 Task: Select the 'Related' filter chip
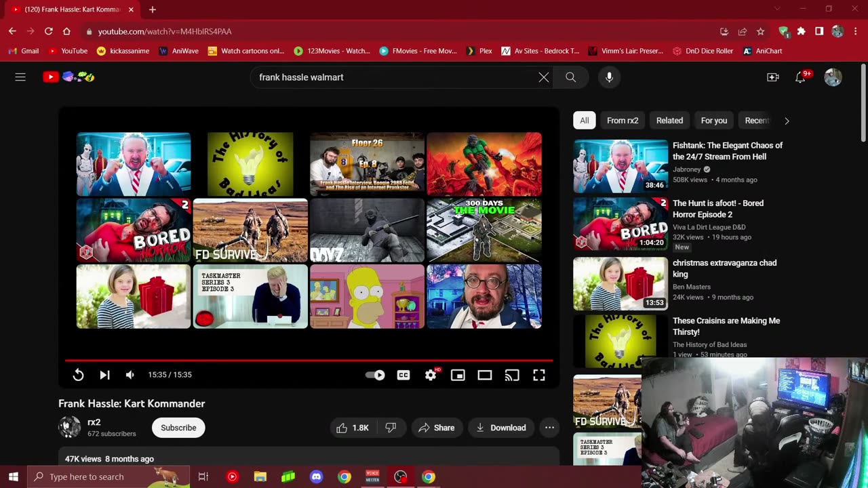[669, 121]
